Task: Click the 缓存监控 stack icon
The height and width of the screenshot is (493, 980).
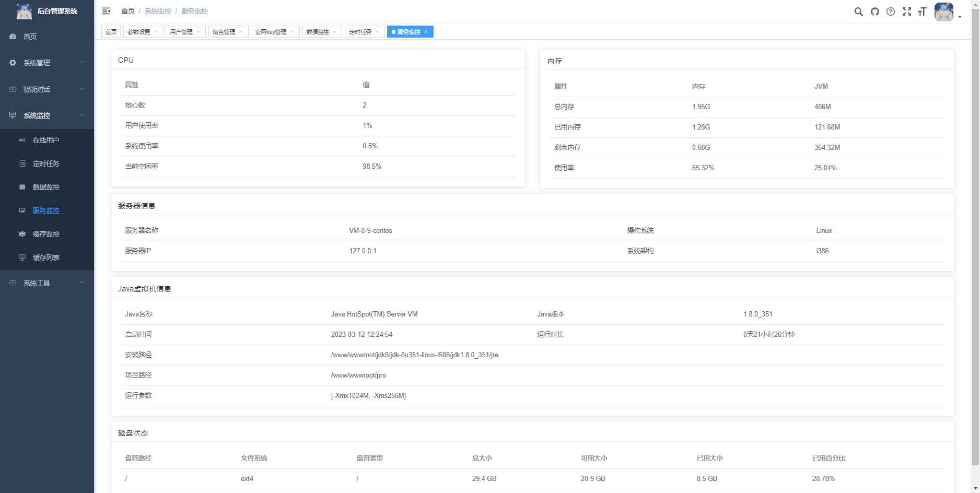Action: click(x=21, y=234)
